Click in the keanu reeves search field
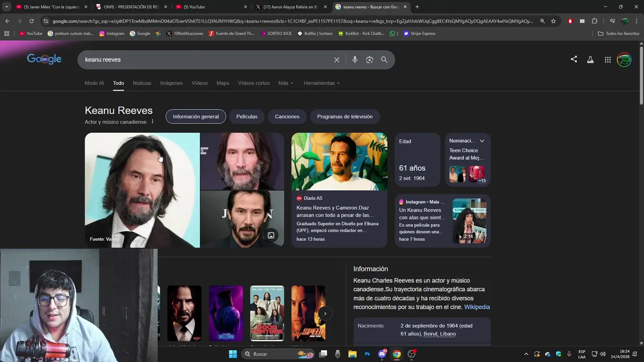Viewport: 644px width, 362px height. (x=206, y=60)
